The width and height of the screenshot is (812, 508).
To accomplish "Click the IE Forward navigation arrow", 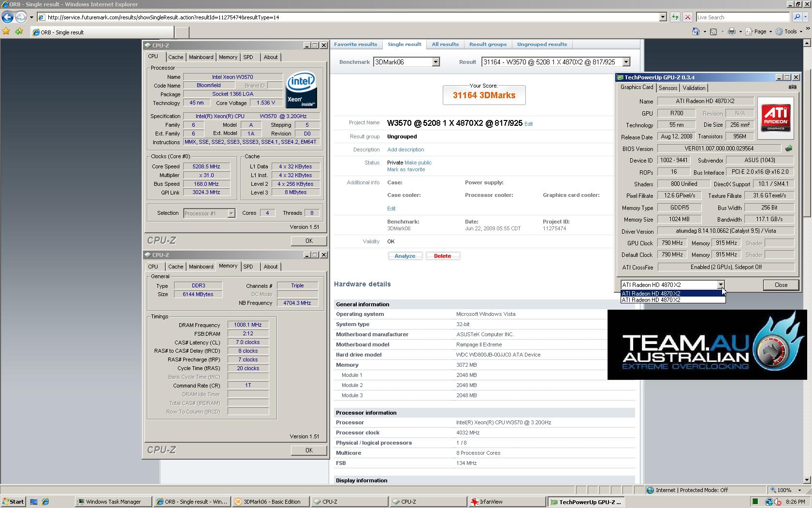I will tap(21, 17).
